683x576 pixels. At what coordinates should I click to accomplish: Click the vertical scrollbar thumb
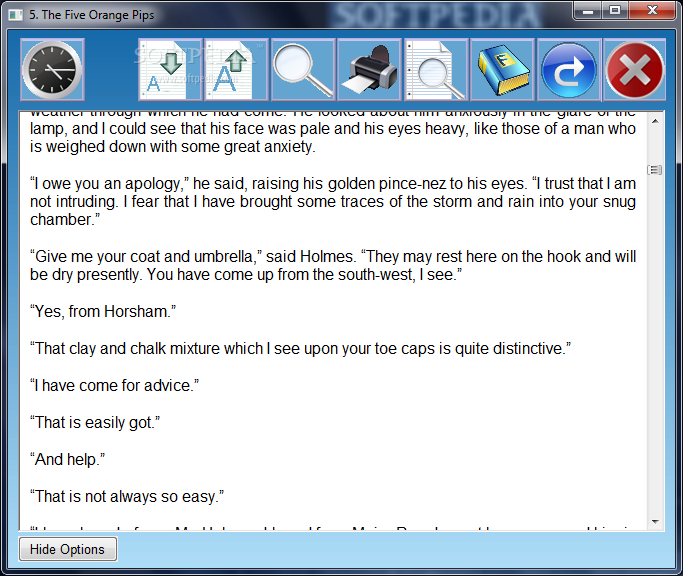[x=655, y=170]
